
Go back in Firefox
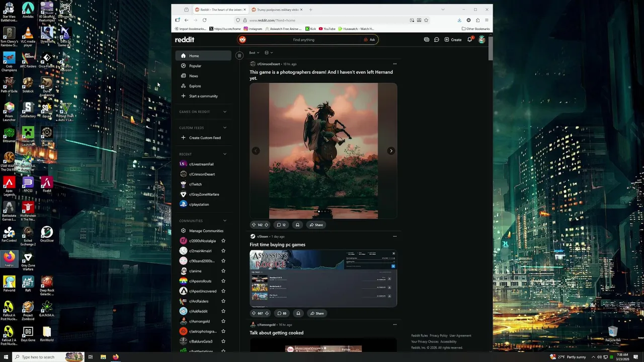(x=186, y=20)
